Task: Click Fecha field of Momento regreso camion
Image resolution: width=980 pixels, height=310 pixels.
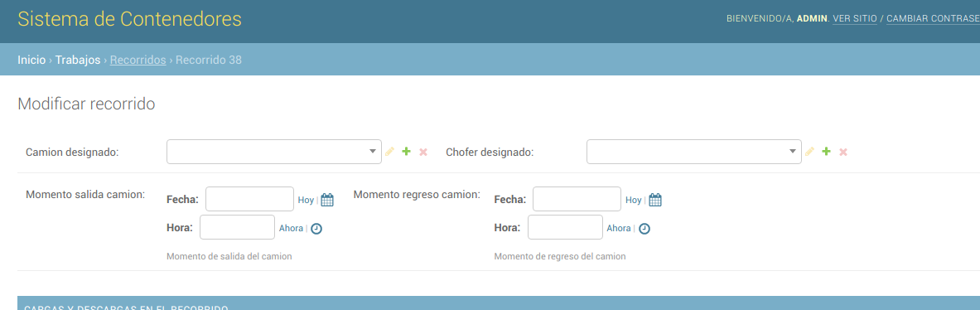Action: pos(577,200)
